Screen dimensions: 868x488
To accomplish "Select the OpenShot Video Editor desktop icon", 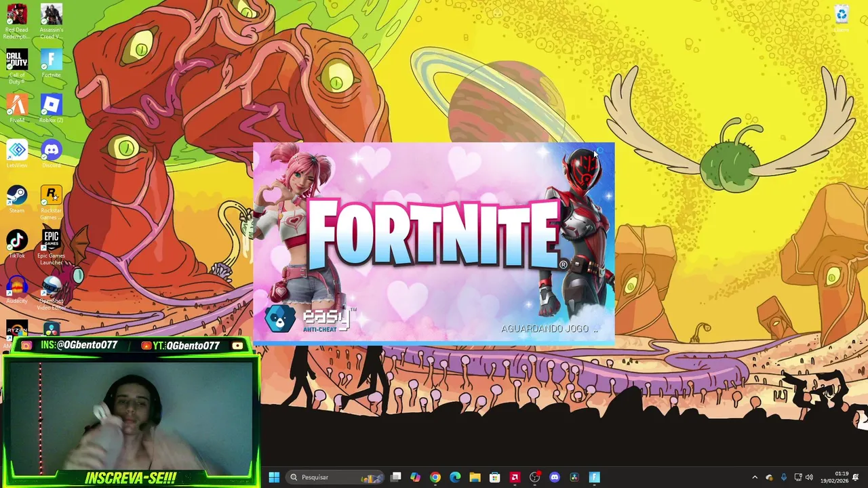I will pyautogui.click(x=51, y=293).
